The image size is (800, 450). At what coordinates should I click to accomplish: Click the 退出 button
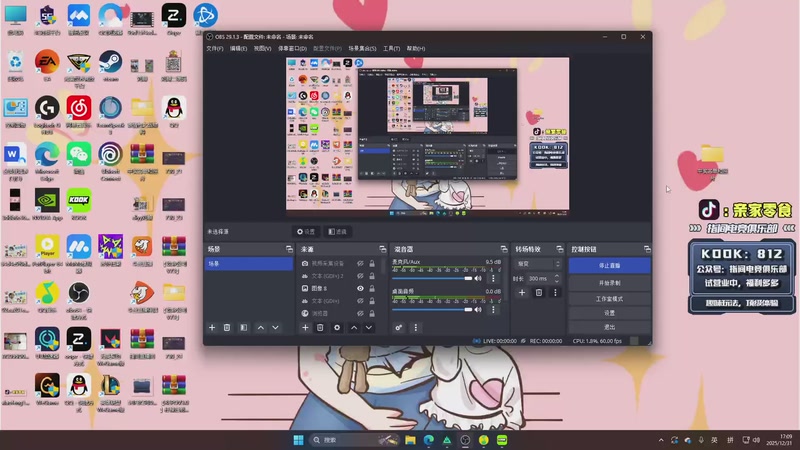609,327
